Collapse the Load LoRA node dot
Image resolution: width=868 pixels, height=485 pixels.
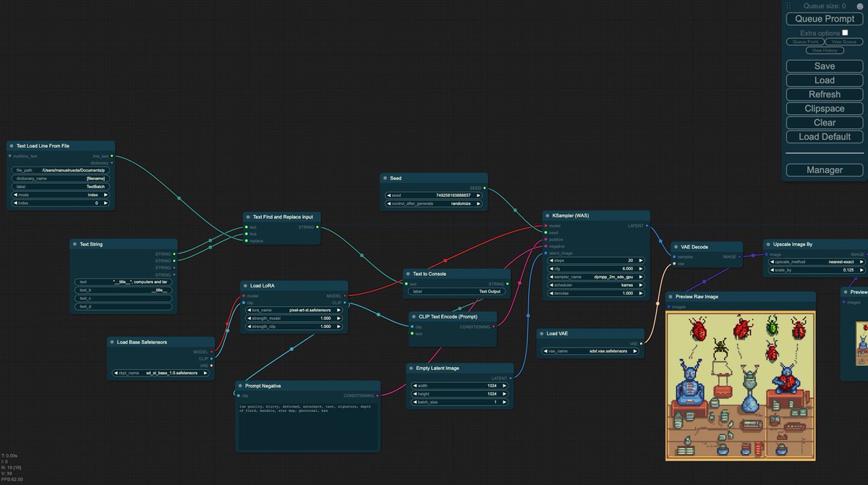click(246, 285)
